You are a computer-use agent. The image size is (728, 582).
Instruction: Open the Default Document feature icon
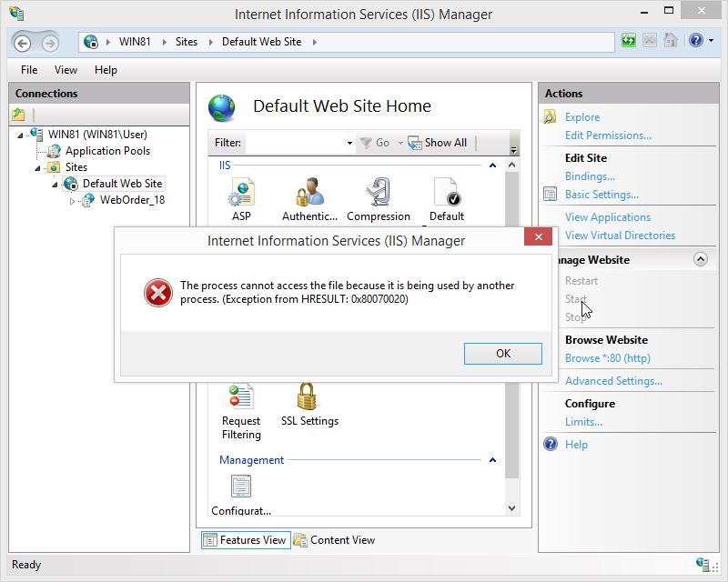point(447,192)
